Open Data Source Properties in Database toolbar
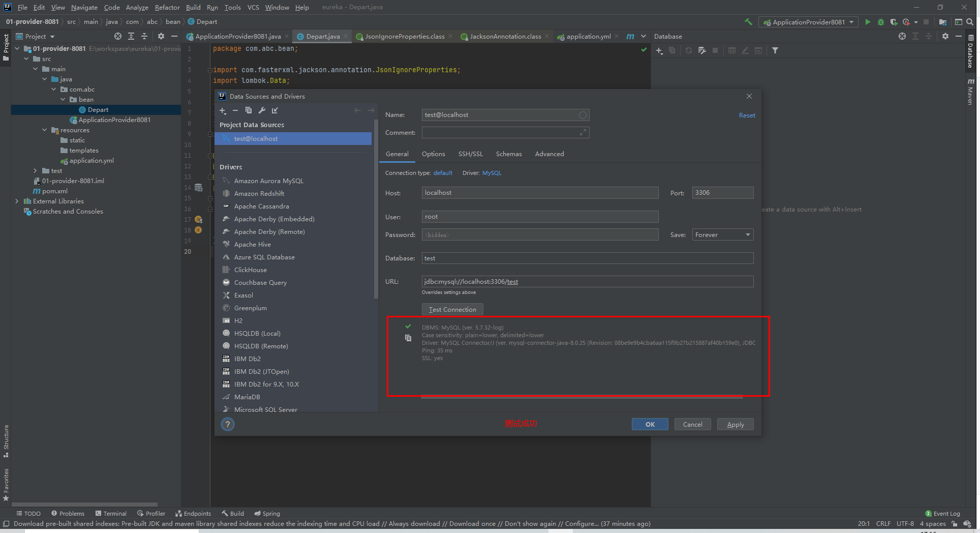The image size is (980, 533). [x=702, y=50]
